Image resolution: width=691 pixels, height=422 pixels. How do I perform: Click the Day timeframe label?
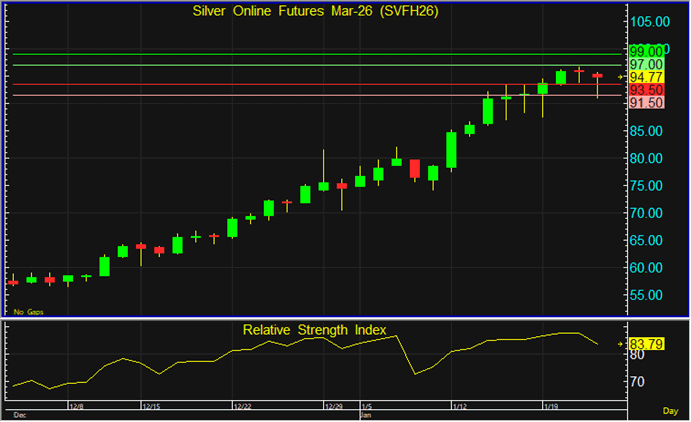(671, 411)
